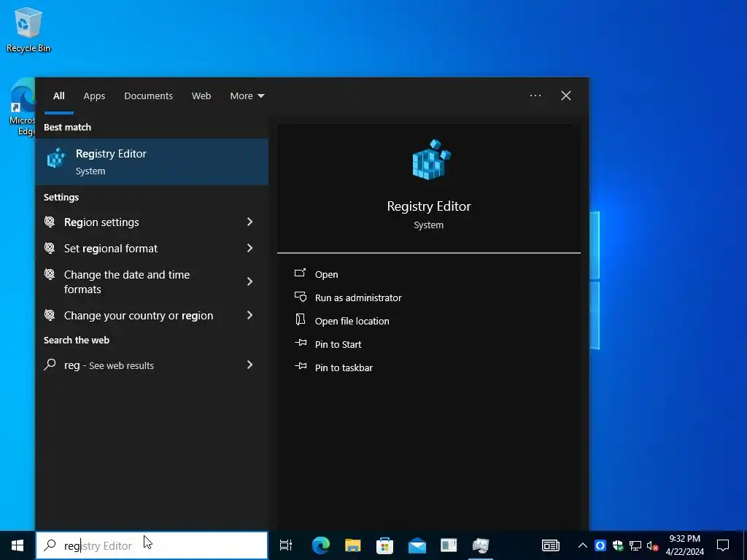Switch to the All search tab
The height and width of the screenshot is (560, 747).
pos(58,96)
